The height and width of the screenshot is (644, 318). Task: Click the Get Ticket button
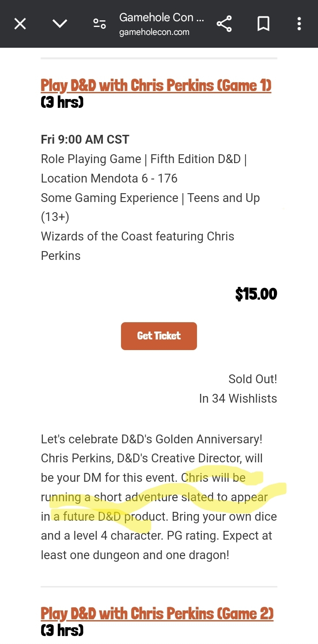[159, 336]
